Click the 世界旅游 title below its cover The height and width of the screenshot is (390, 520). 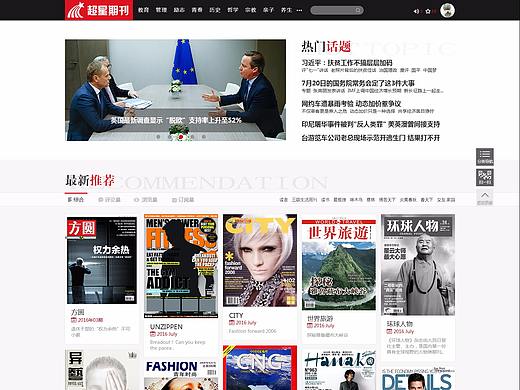coord(320,318)
